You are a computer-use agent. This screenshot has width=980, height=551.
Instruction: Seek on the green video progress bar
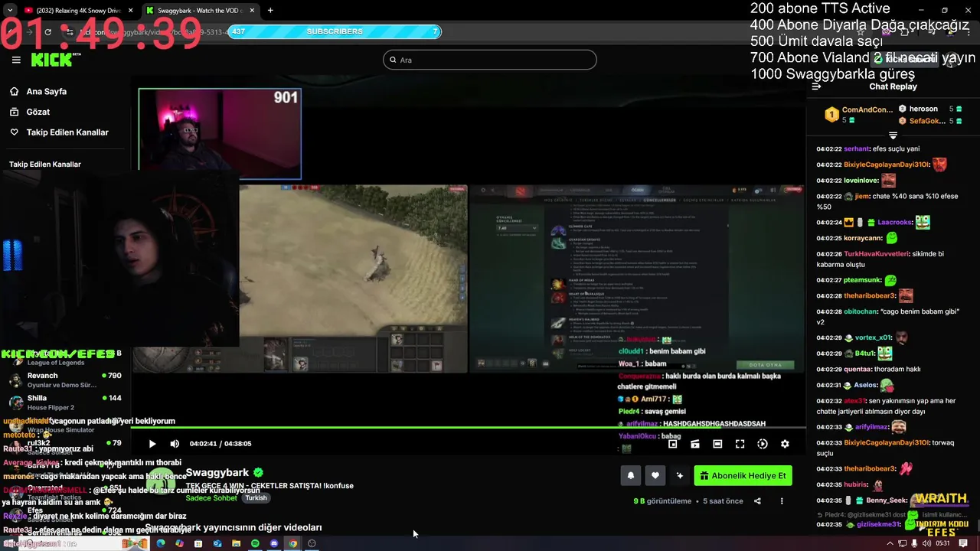pos(468,427)
